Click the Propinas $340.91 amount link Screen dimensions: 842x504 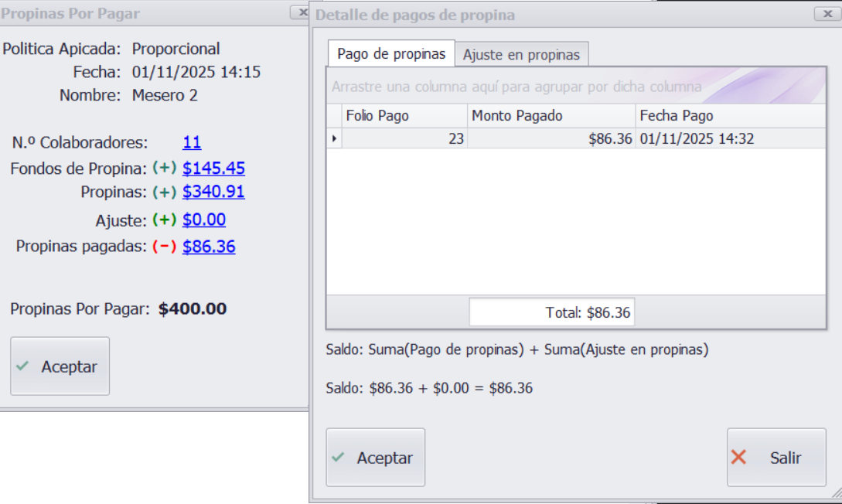[213, 192]
